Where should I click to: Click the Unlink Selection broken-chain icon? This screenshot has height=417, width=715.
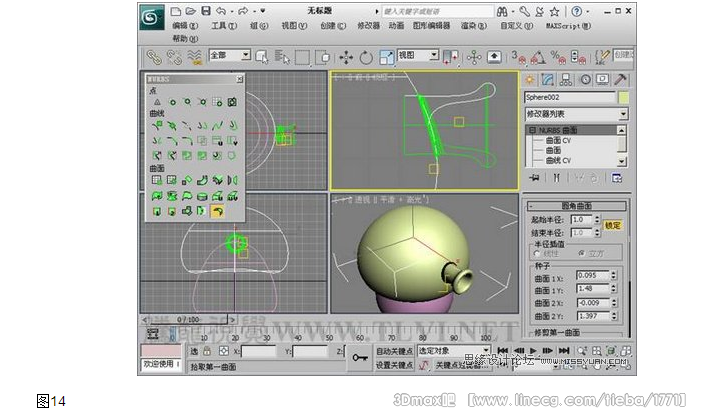174,57
